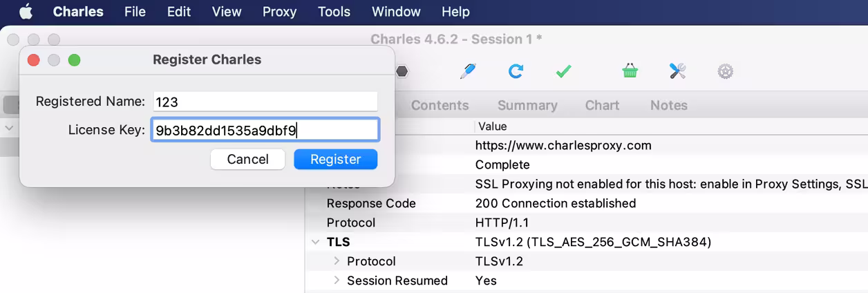Click the Compose pen icon in toolbar
The image size is (868, 293).
pyautogui.click(x=469, y=71)
